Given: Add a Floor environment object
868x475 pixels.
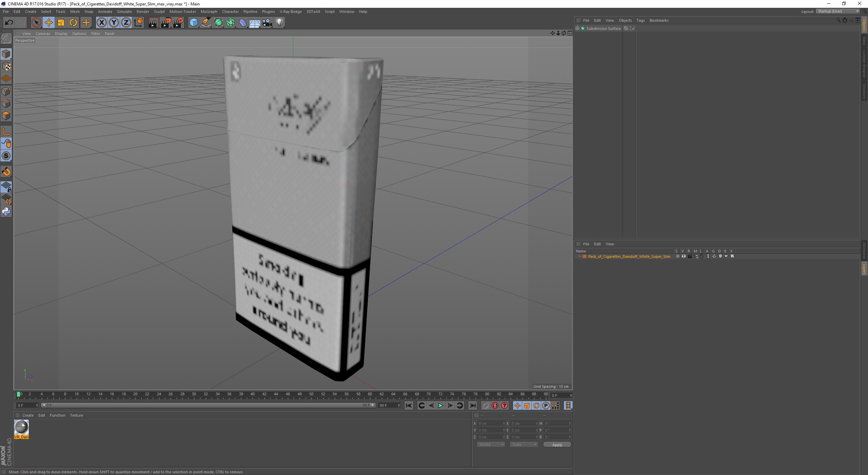Looking at the screenshot, I should 255,23.
